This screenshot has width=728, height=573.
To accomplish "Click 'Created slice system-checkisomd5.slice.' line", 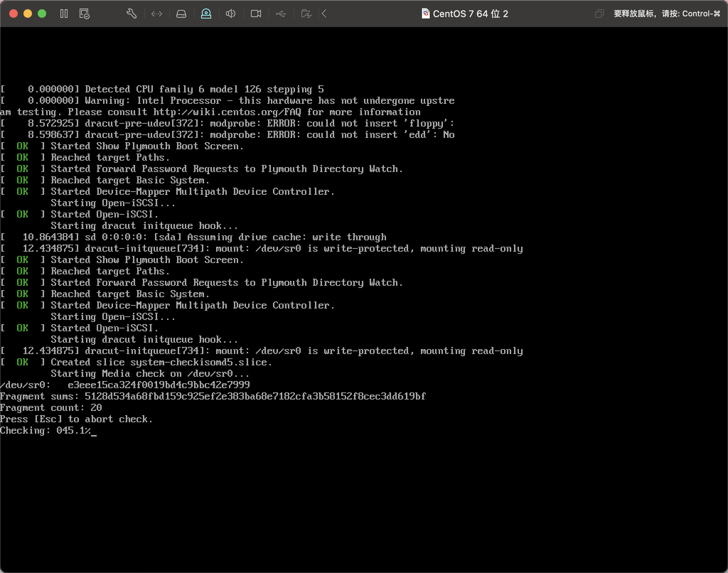I will [x=136, y=362].
